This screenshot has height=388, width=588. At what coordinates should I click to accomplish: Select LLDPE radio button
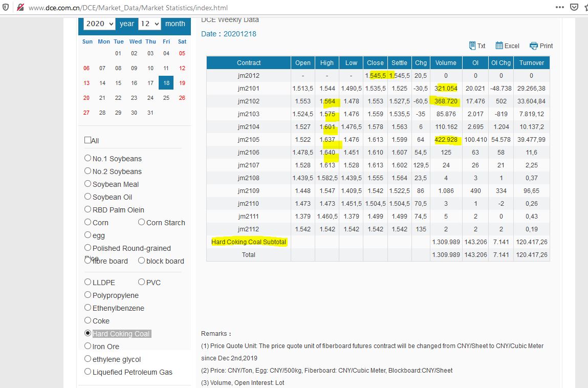[x=88, y=282]
